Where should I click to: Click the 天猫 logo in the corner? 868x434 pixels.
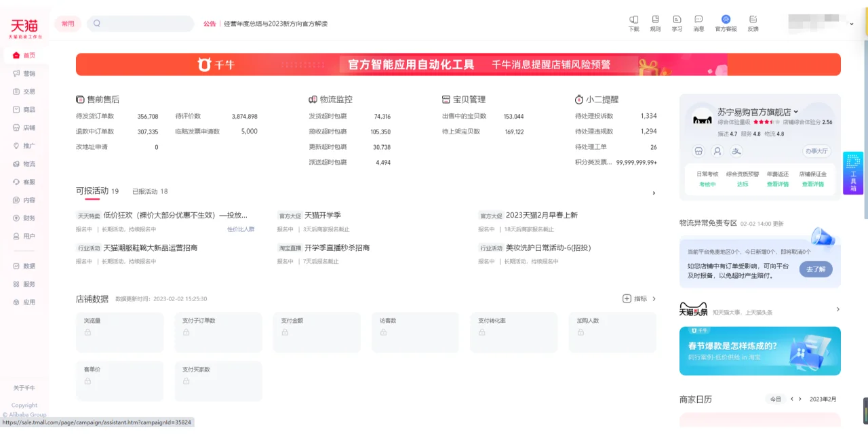click(x=25, y=28)
